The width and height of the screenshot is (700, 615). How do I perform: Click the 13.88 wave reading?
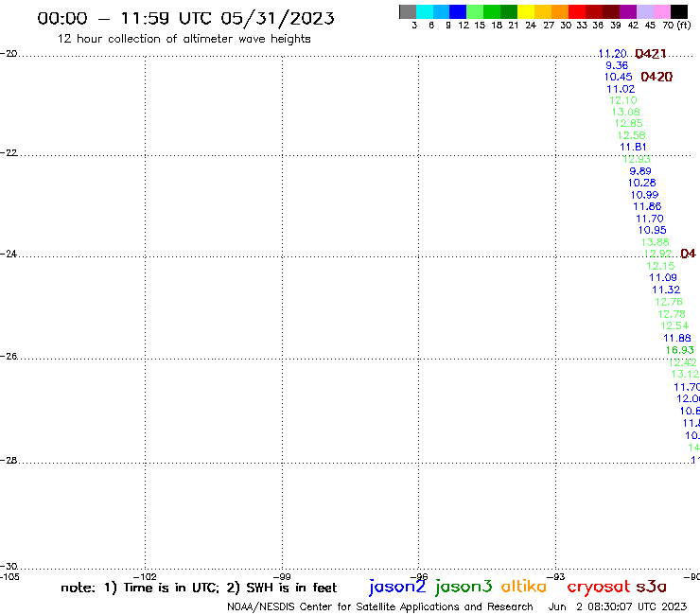click(656, 242)
